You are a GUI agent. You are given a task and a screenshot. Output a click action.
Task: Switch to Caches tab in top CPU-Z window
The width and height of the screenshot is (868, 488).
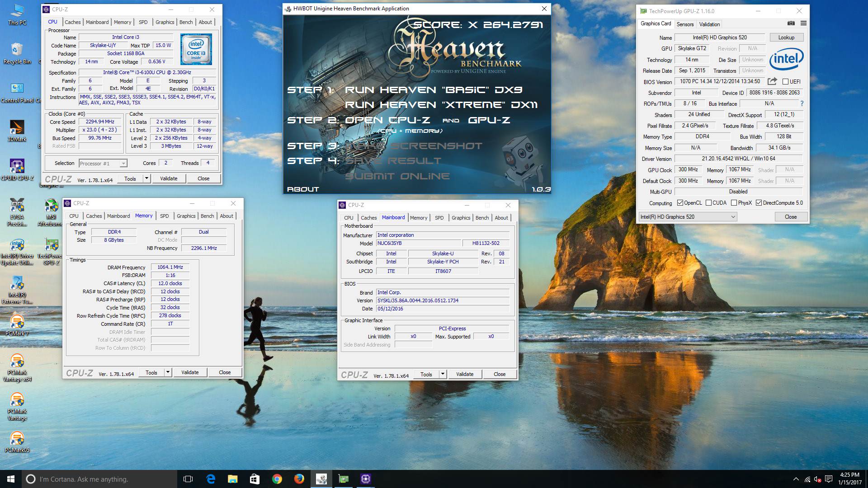click(x=72, y=22)
